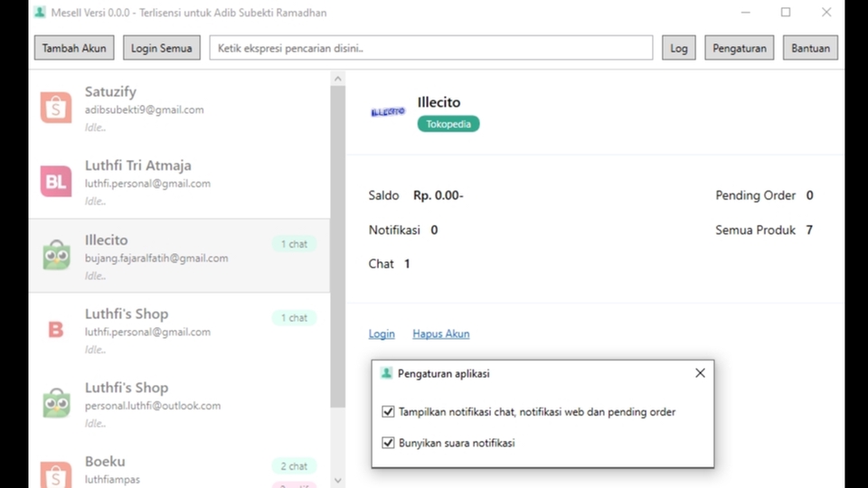Viewport: 868px width, 488px height.
Task: Click the Illecito store logo thumbnail
Action: pyautogui.click(x=388, y=112)
